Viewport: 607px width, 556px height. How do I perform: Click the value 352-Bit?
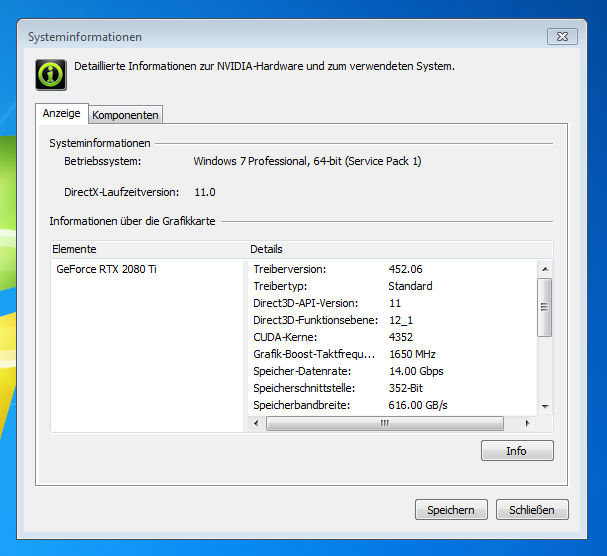click(406, 388)
